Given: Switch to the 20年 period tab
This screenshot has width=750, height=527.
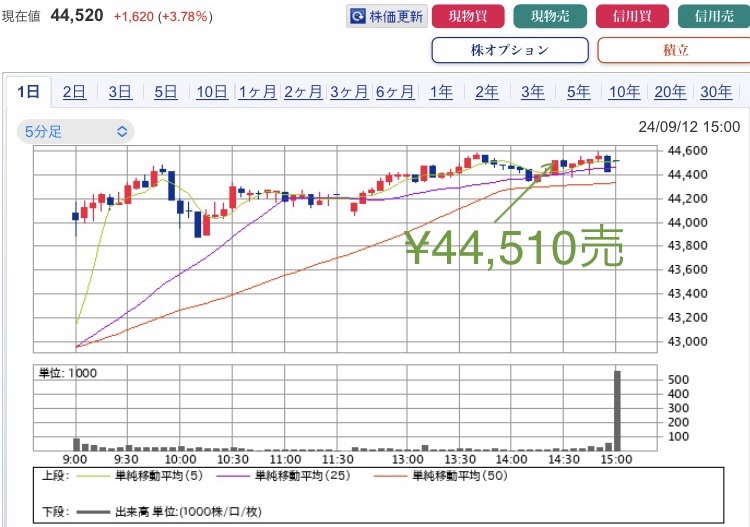Looking at the screenshot, I should click(670, 91).
